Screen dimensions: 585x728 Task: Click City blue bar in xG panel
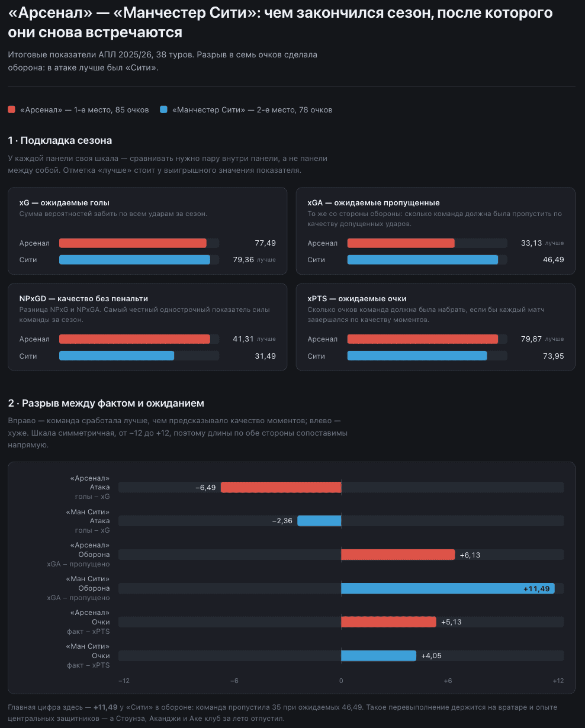(x=134, y=260)
